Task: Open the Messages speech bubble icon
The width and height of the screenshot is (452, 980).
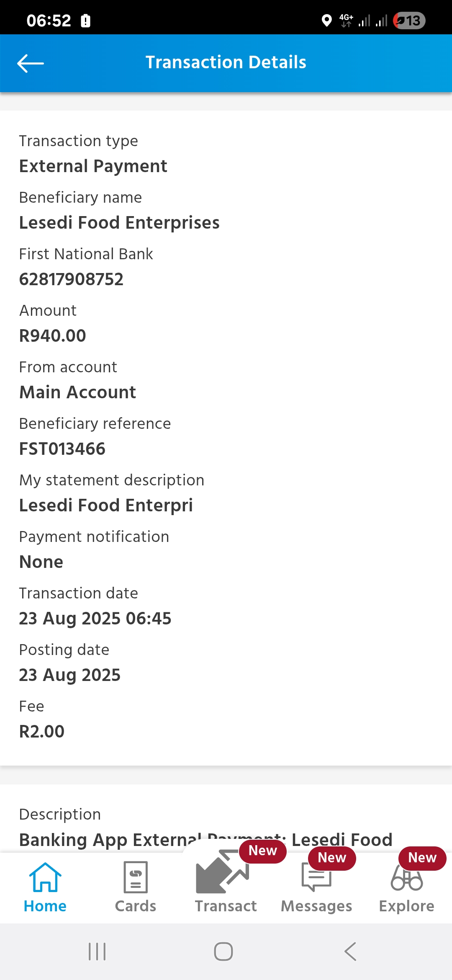Action: (x=316, y=878)
